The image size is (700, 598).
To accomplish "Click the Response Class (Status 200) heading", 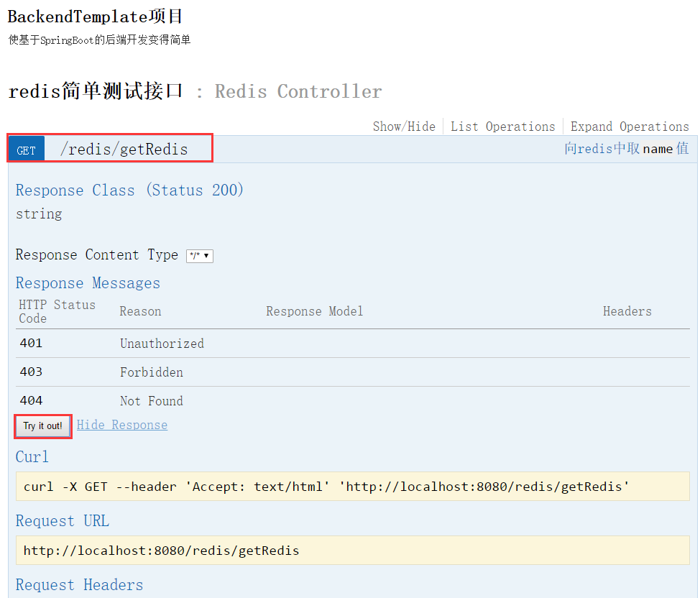I will click(129, 190).
